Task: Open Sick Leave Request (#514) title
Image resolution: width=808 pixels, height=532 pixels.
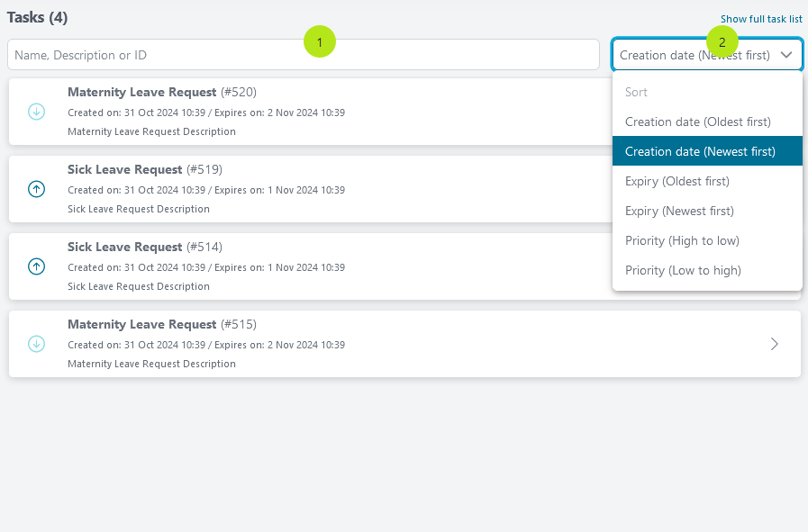Action: 145,247
